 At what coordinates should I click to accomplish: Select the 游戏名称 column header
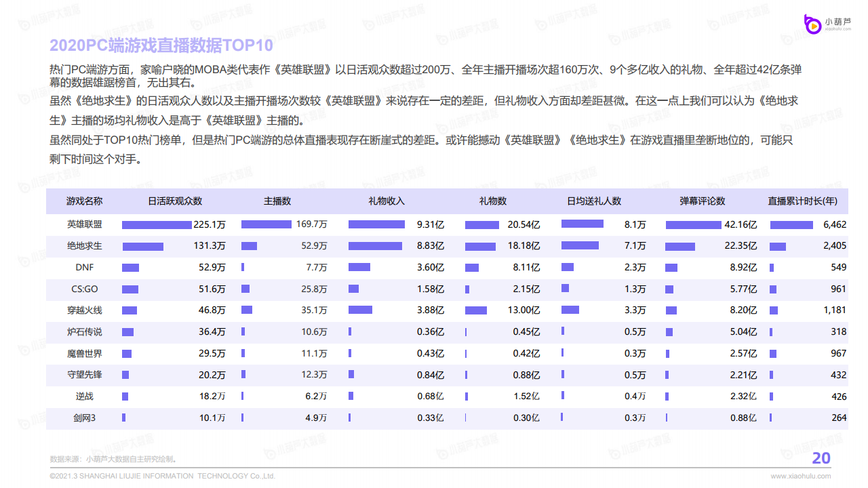click(84, 201)
